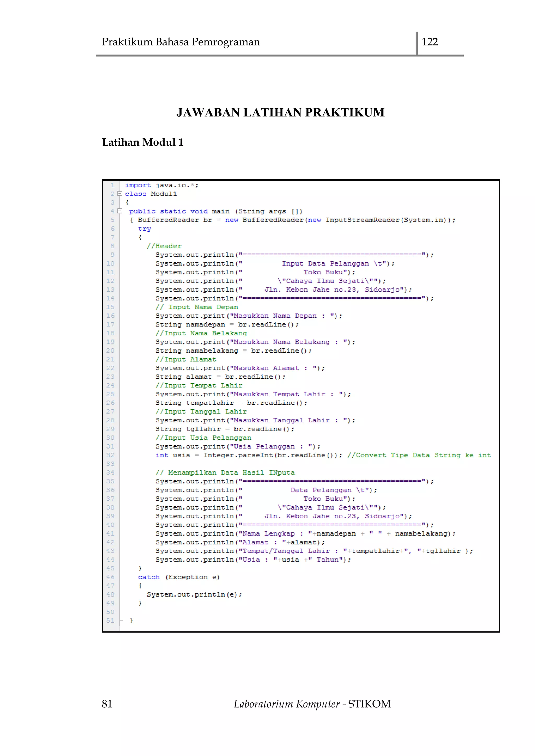Click line number 1 in the gutter
Image resolution: width=535 pixels, height=756 pixels.
coord(112,185)
